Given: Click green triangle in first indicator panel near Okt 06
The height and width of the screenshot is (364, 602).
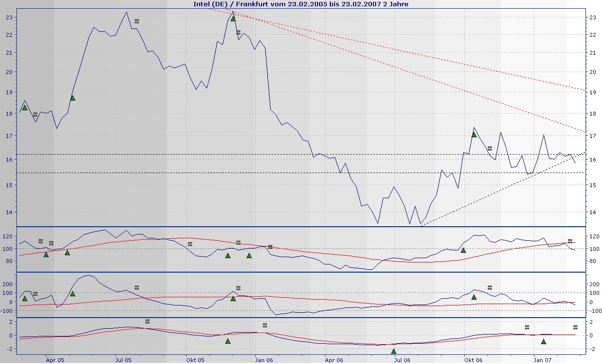Looking at the screenshot, I should coord(463,250).
